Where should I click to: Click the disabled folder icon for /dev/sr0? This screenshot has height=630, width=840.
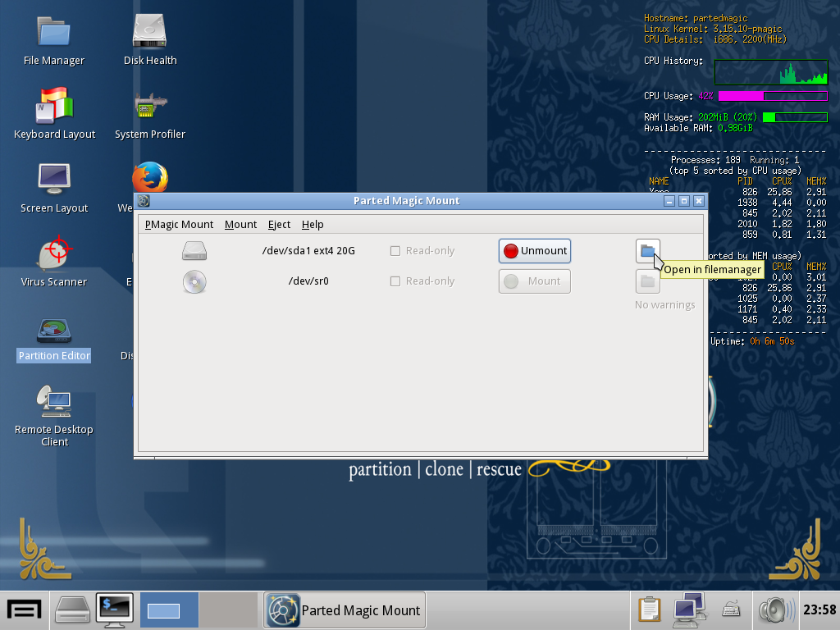click(x=648, y=281)
